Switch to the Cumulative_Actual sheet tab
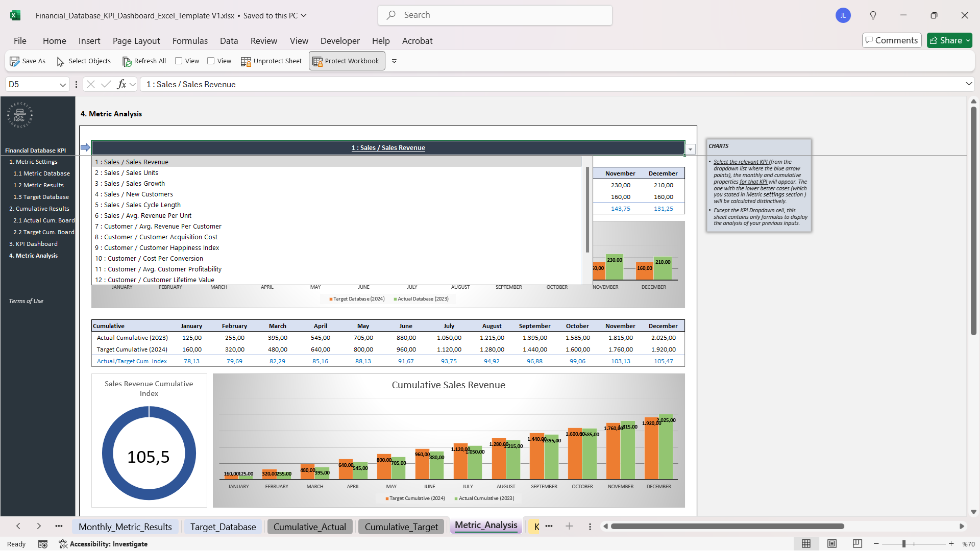 309,527
